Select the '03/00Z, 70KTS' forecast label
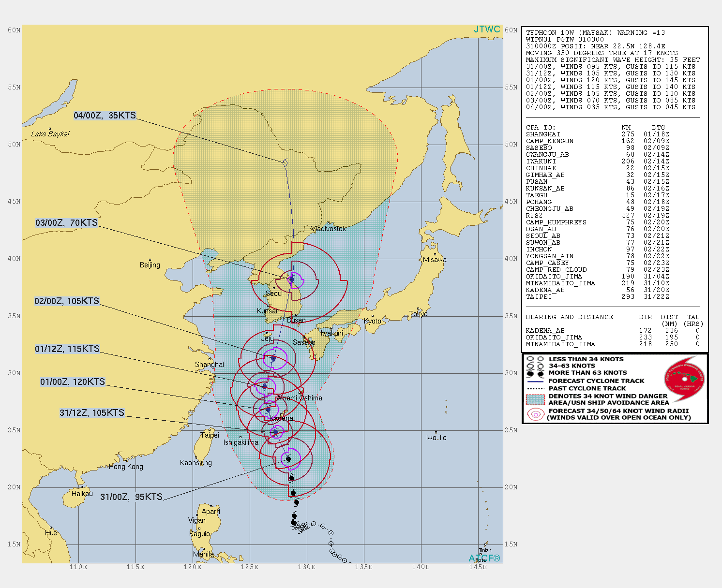This screenshot has width=722, height=588. [x=67, y=223]
